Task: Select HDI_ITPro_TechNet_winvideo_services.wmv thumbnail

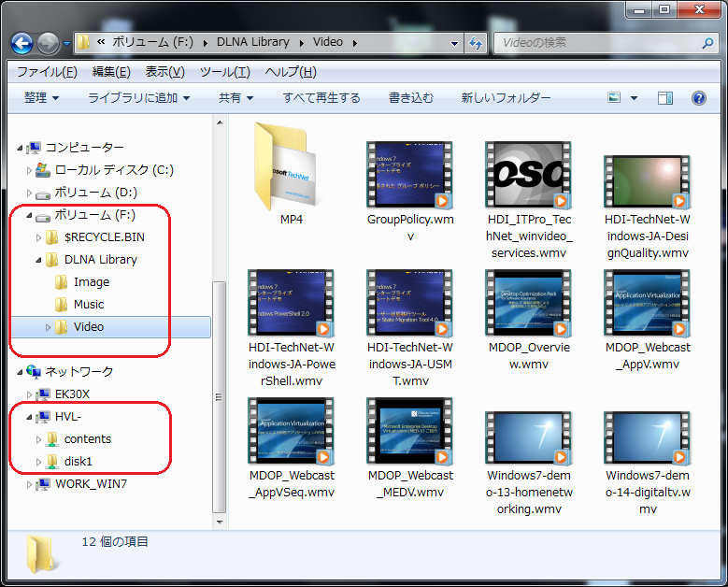Action: [528, 174]
